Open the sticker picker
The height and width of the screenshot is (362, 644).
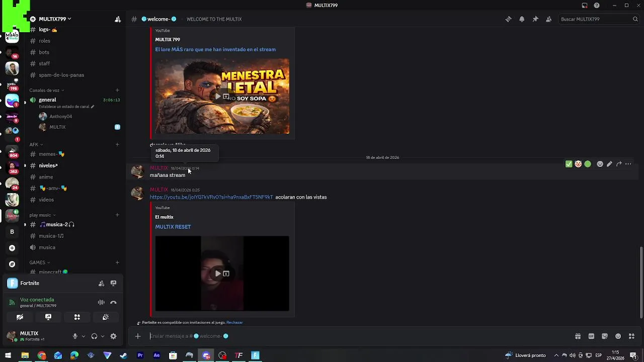click(605, 336)
